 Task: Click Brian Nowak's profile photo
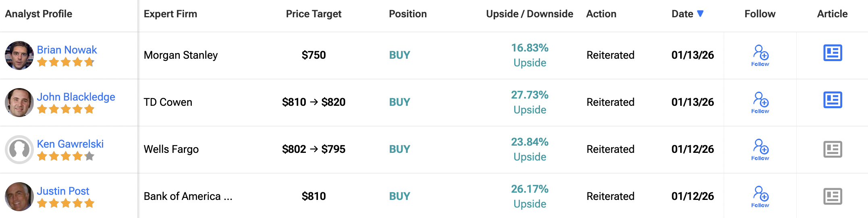19,56
